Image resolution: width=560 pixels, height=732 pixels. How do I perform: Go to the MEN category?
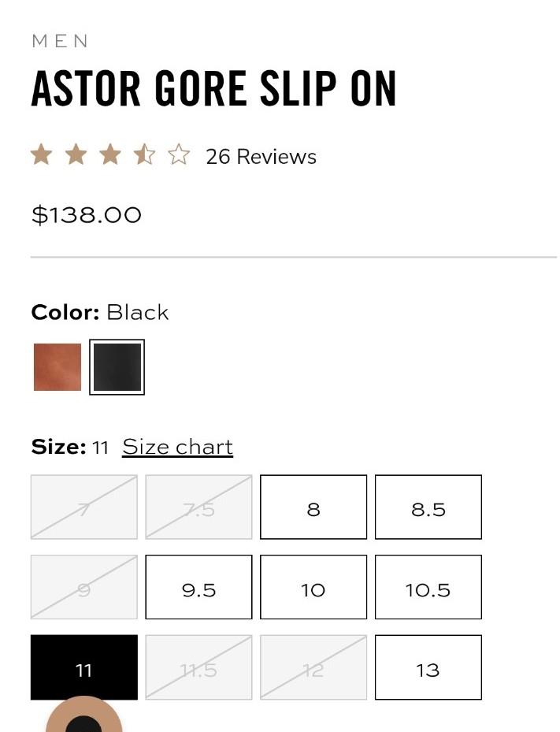(x=60, y=41)
